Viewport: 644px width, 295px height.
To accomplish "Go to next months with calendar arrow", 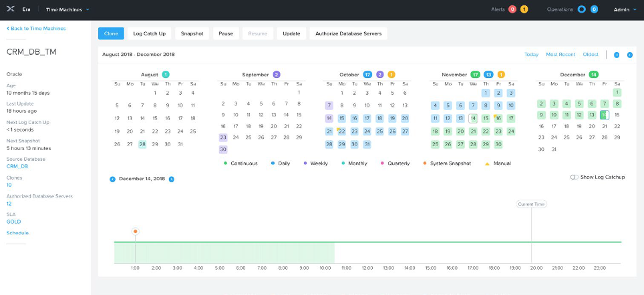I will pyautogui.click(x=629, y=55).
